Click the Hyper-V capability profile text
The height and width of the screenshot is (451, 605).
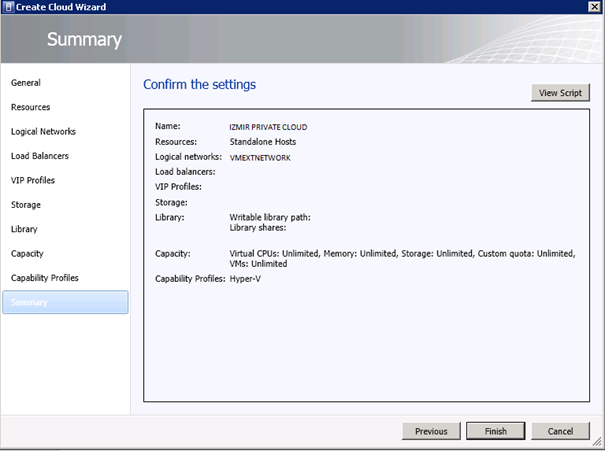coord(245,279)
